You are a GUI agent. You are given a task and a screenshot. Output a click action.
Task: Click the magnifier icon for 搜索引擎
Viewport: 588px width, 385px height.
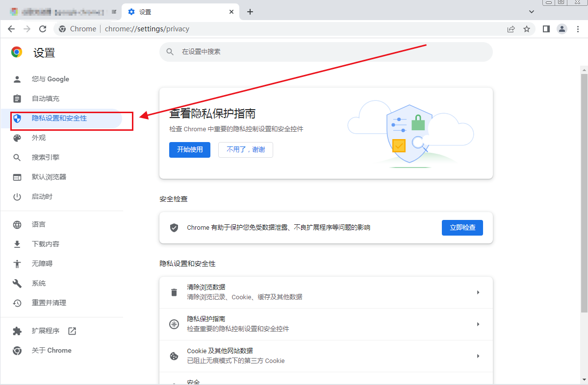(17, 157)
